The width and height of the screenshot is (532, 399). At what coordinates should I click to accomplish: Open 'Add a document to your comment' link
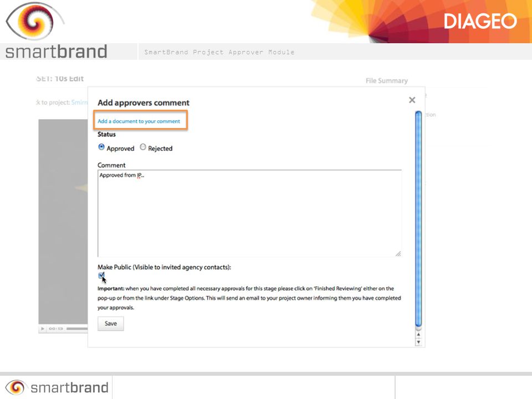click(x=139, y=121)
